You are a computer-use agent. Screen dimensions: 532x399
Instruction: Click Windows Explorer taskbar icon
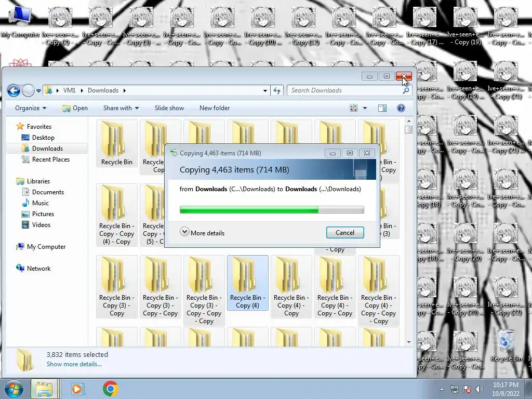point(45,389)
